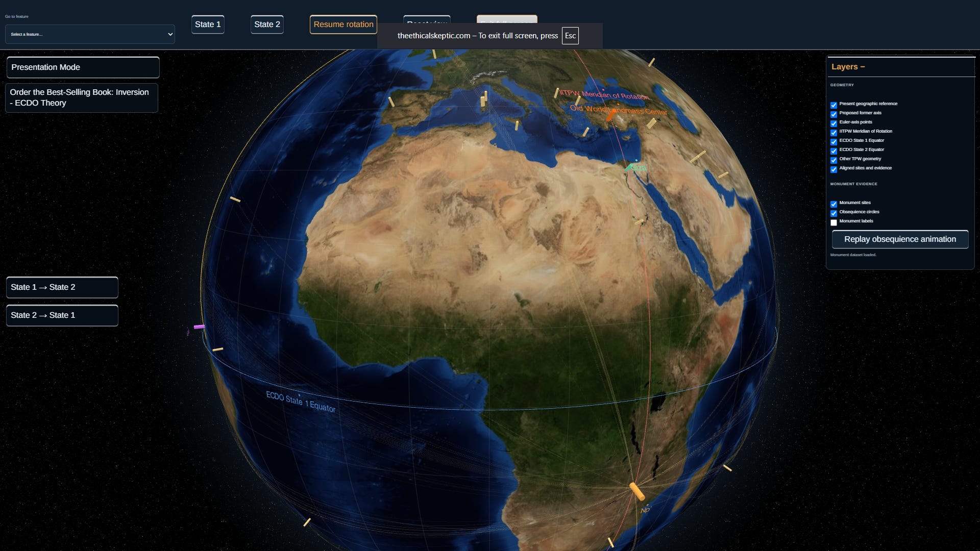Click the Monument dataset loaded status text
The image size is (980, 551).
click(853, 255)
